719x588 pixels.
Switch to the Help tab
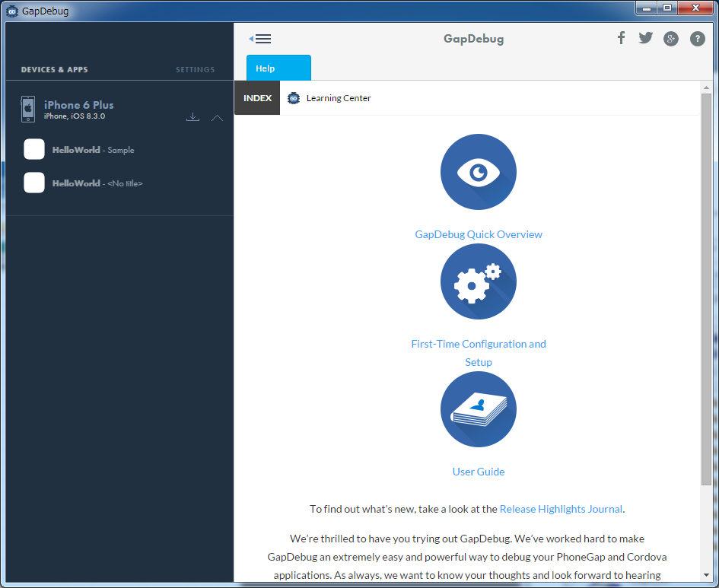(278, 68)
